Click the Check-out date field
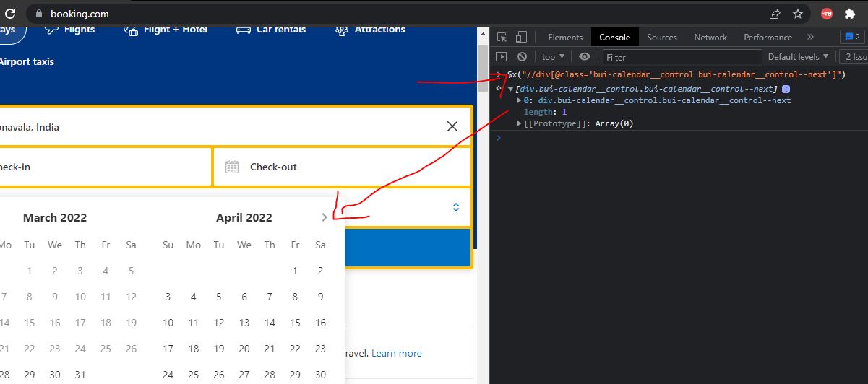868x384 pixels. click(343, 167)
